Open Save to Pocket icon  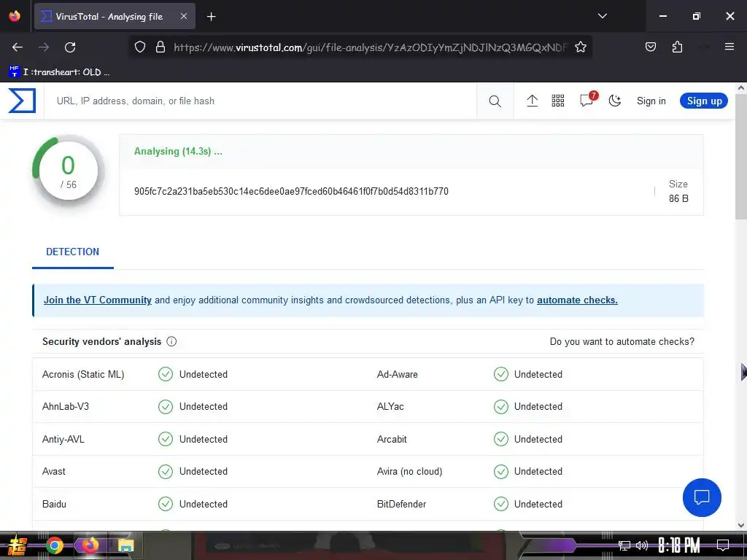pyautogui.click(x=650, y=47)
